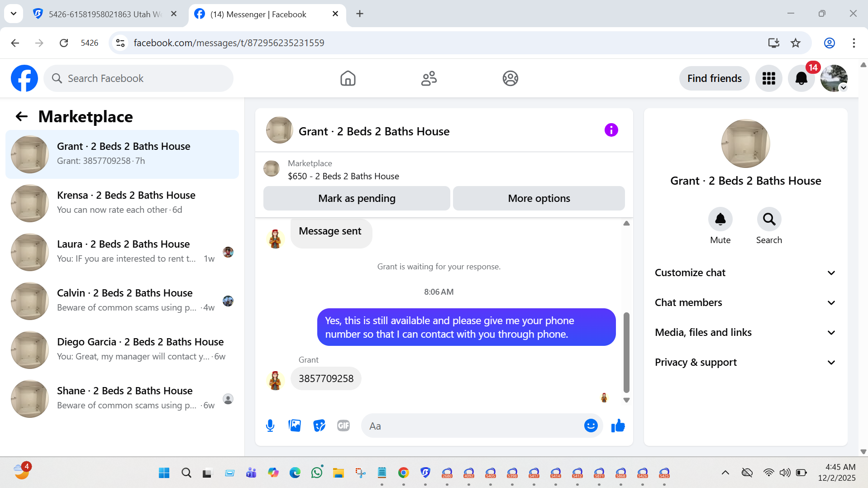Choose a GIF

[x=343, y=426]
